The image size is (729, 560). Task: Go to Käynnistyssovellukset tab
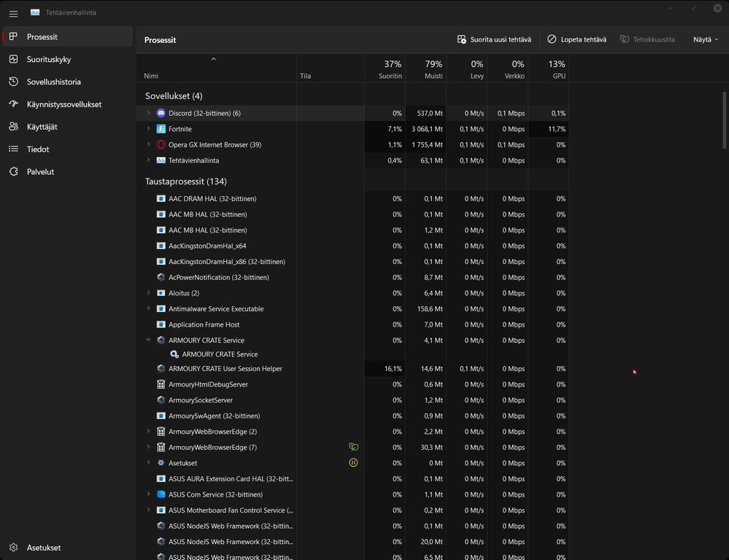67,104
